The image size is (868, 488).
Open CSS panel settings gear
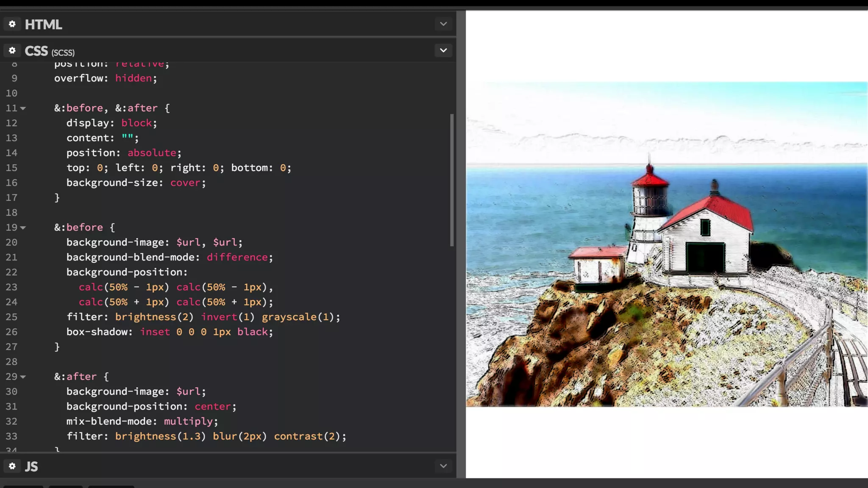[x=12, y=51]
